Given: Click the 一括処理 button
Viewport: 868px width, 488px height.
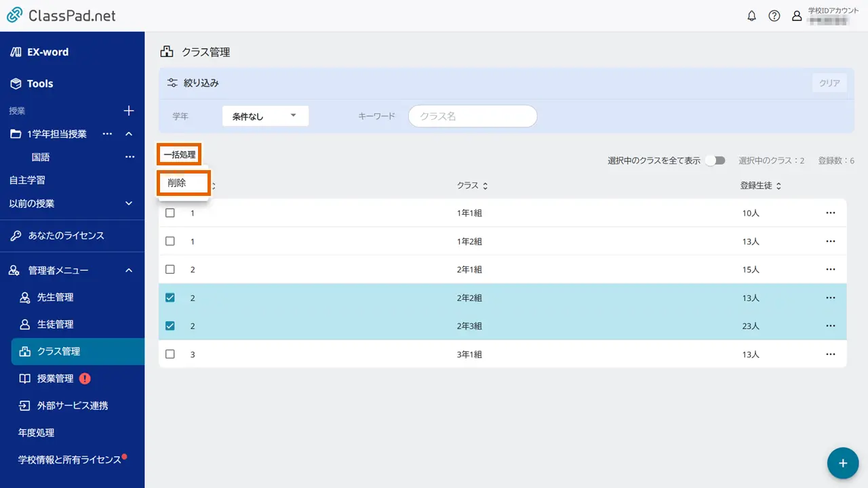Looking at the screenshot, I should pos(180,155).
